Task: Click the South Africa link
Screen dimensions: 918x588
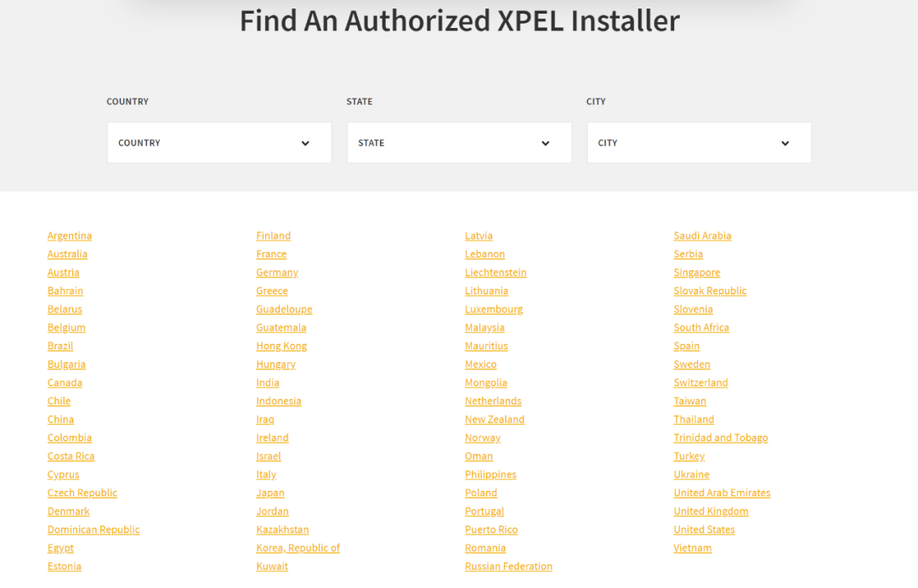Action: (701, 328)
